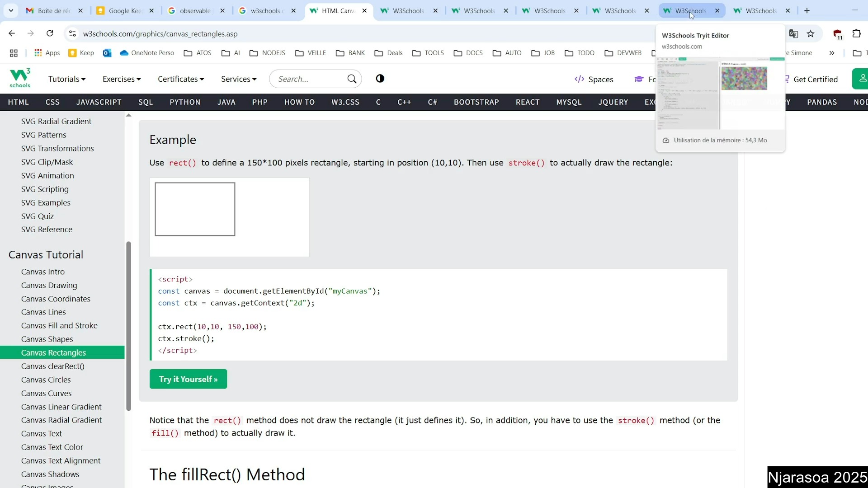Expand the Certificates dropdown menu
The image size is (868, 488).
pos(181,79)
